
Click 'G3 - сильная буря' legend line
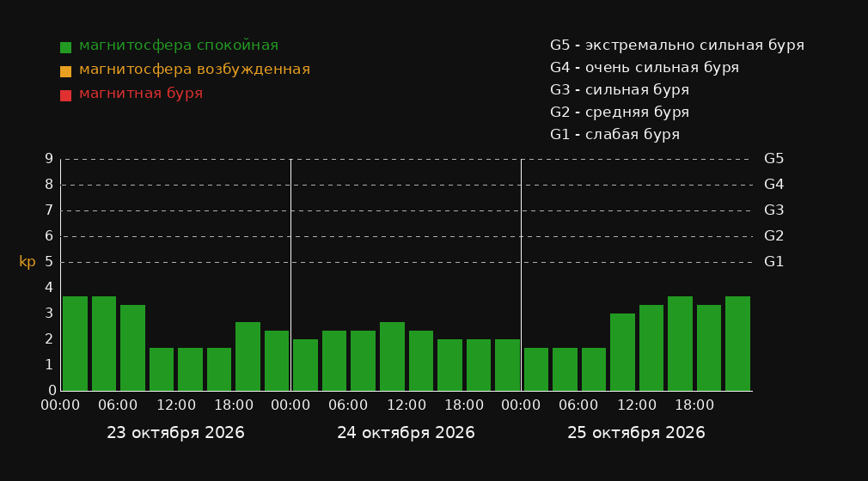point(620,89)
